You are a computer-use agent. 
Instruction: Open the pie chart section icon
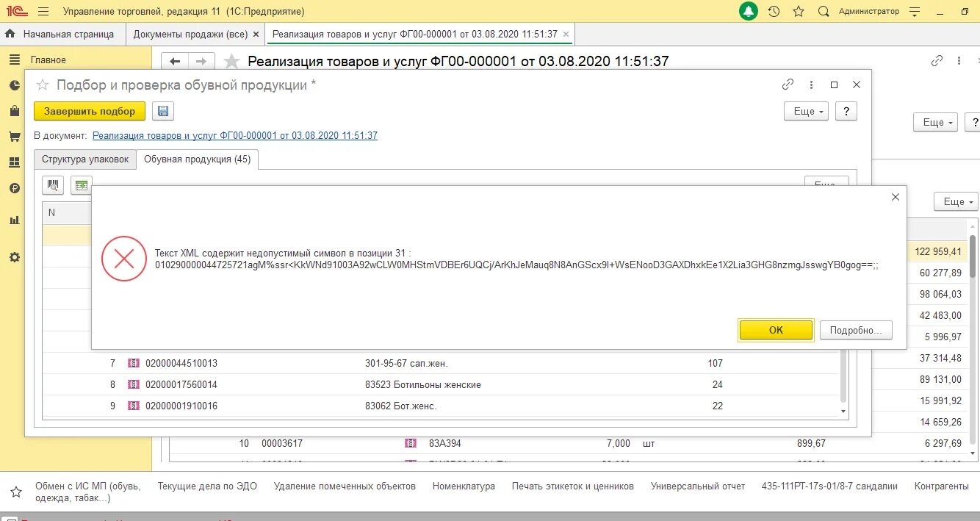(14, 86)
